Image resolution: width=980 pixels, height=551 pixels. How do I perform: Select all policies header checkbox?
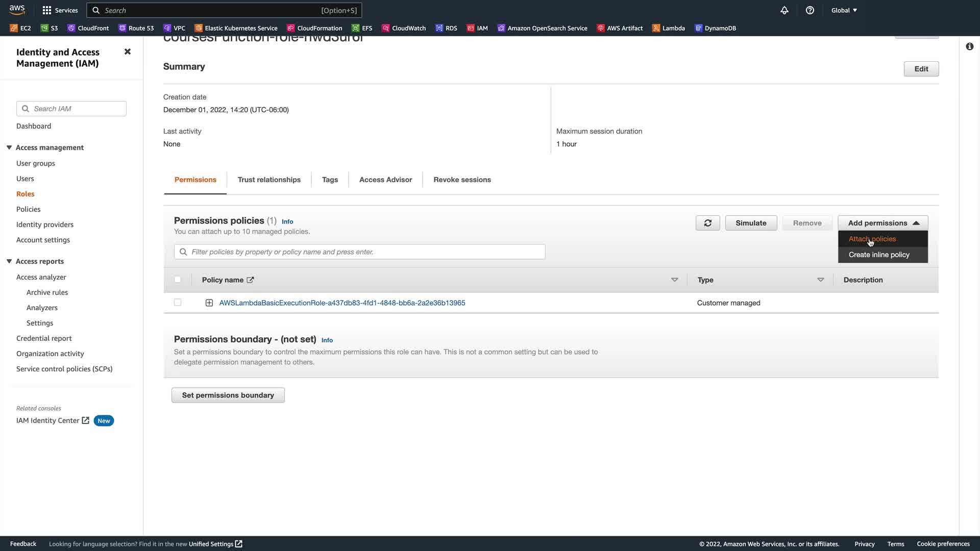178,280
